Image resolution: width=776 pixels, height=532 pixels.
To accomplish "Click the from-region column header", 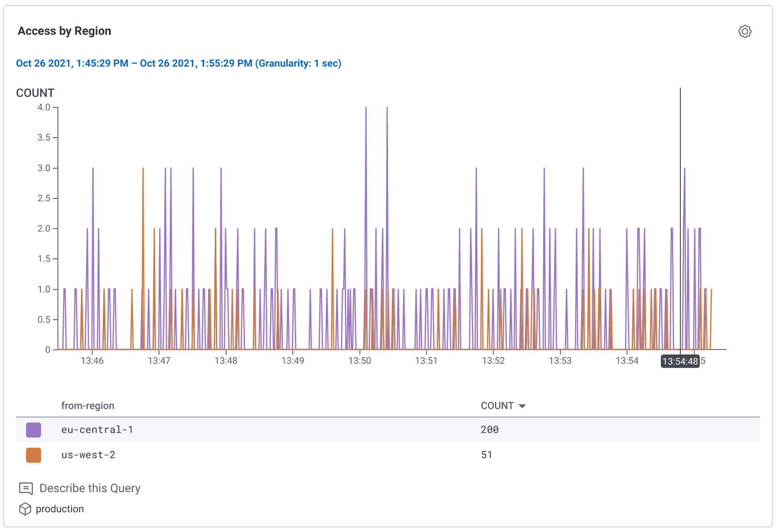I will pos(88,406).
